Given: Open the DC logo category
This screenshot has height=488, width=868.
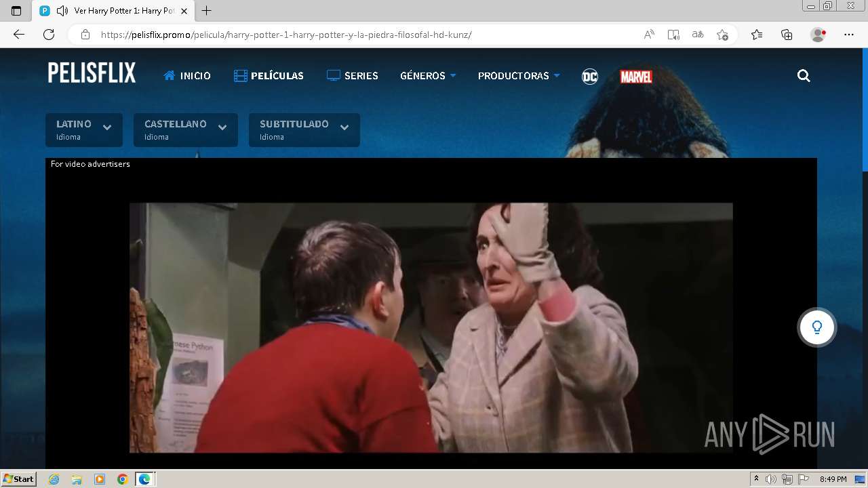Looking at the screenshot, I should pyautogui.click(x=590, y=77).
